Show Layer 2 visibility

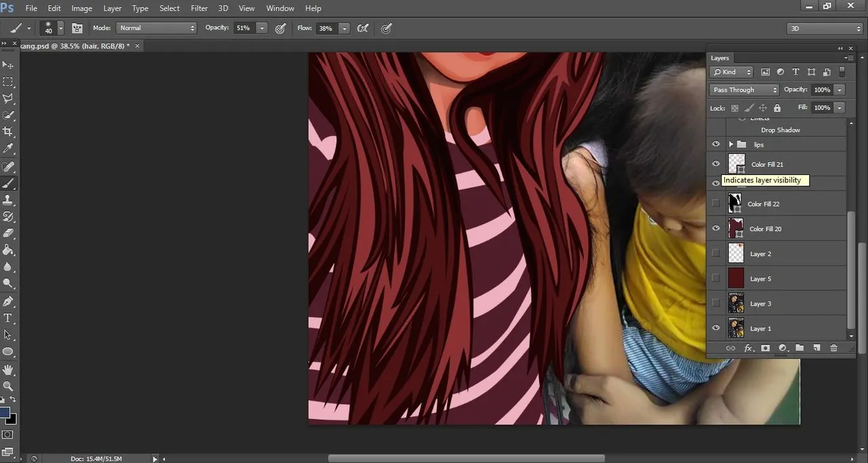715,254
